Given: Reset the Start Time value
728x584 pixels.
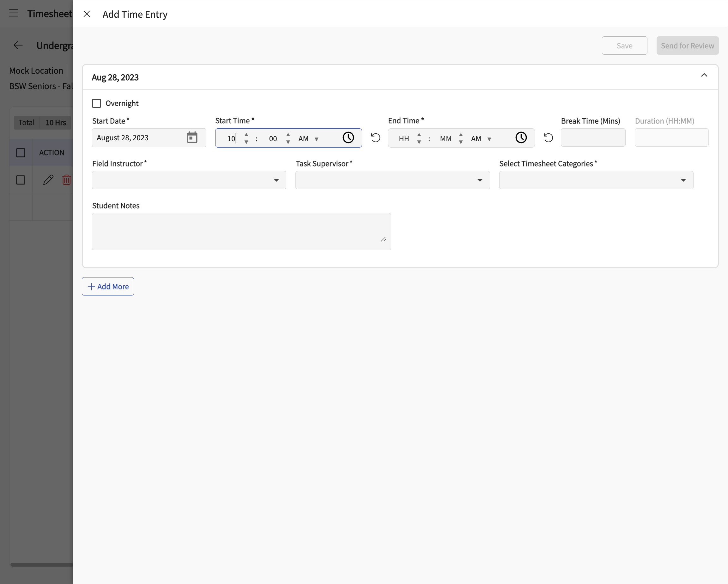Looking at the screenshot, I should click(x=375, y=138).
